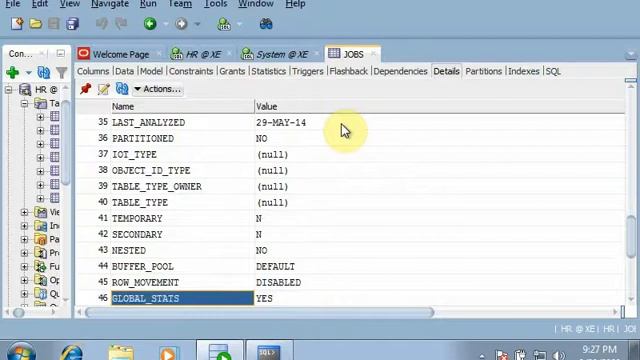Click the Name column header
The height and width of the screenshot is (360, 640).
click(182, 107)
